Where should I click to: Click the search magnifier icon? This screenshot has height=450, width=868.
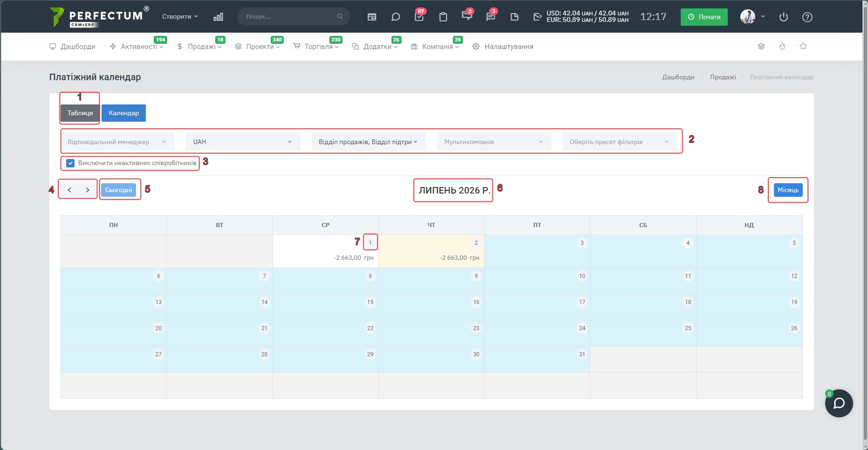(x=340, y=16)
